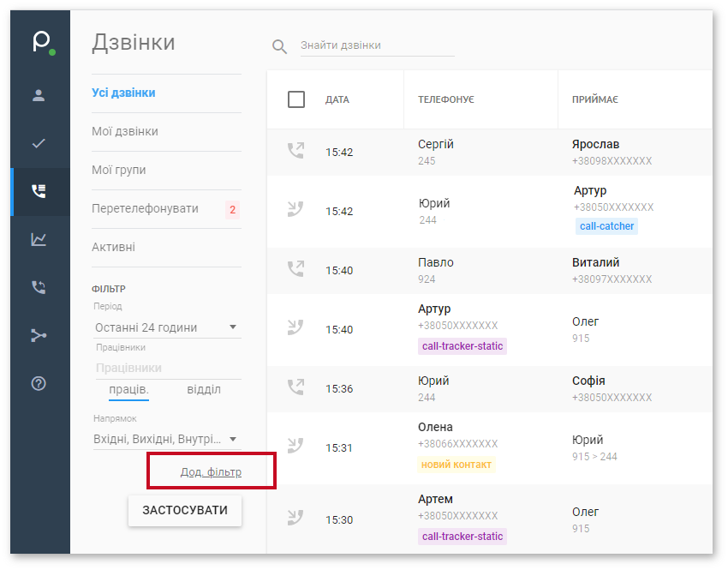Click extension 915 > 244 text

[594, 457]
